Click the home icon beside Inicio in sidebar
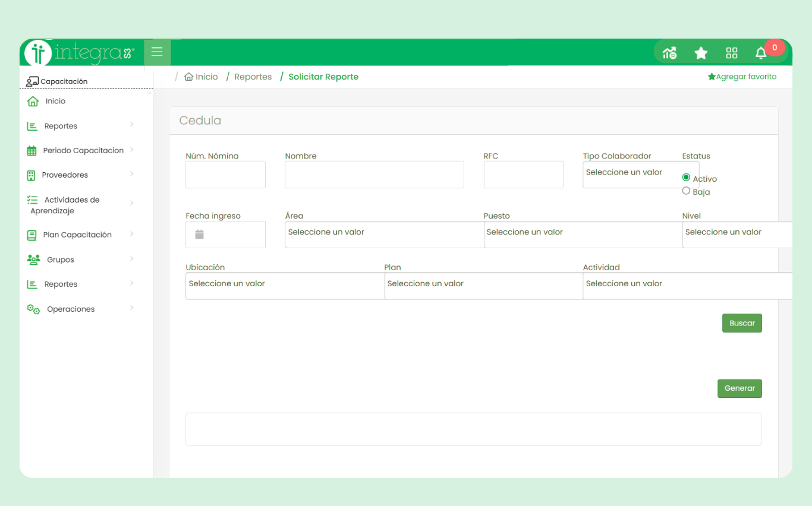Image resolution: width=812 pixels, height=506 pixels. 33,102
